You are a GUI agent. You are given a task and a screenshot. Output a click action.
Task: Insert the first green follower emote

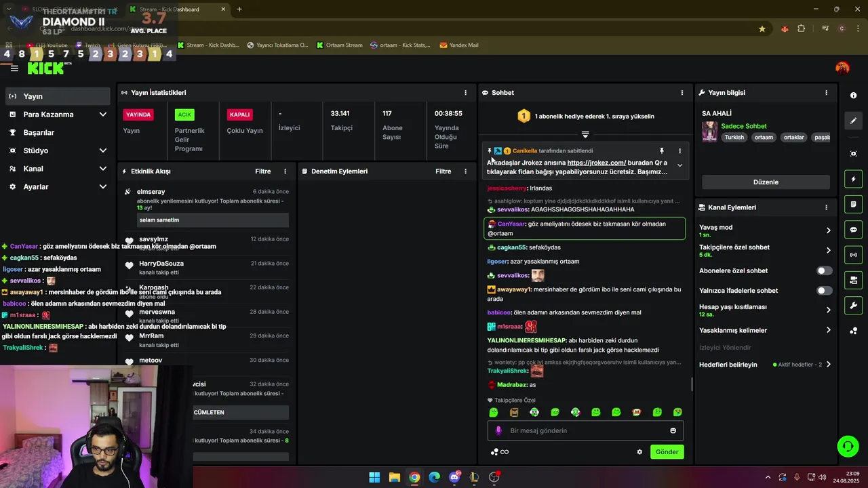coord(494,412)
